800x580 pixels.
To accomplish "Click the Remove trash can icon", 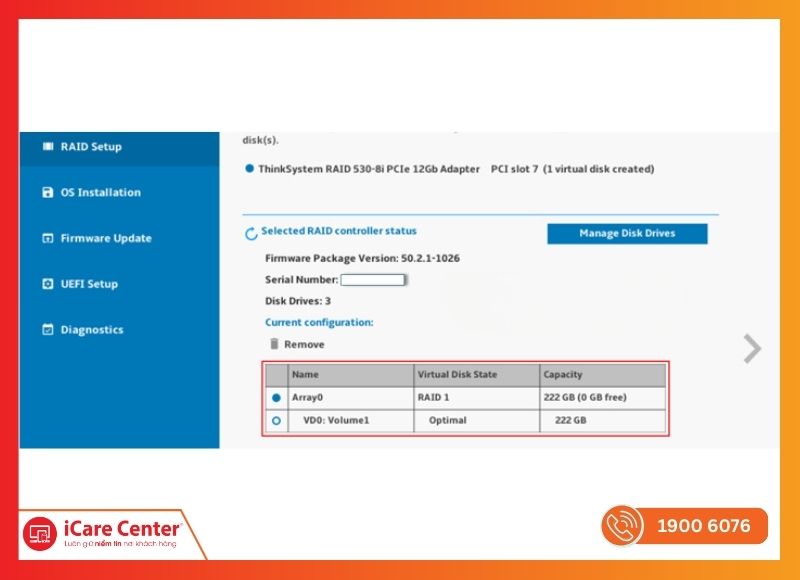I will coord(274,344).
